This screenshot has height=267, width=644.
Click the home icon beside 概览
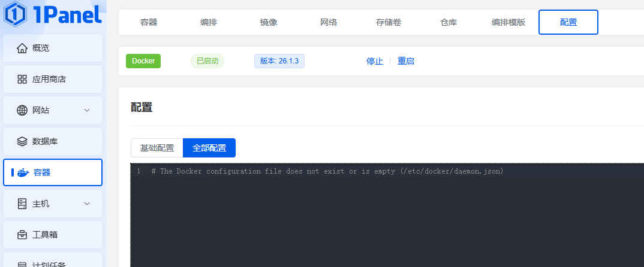22,48
